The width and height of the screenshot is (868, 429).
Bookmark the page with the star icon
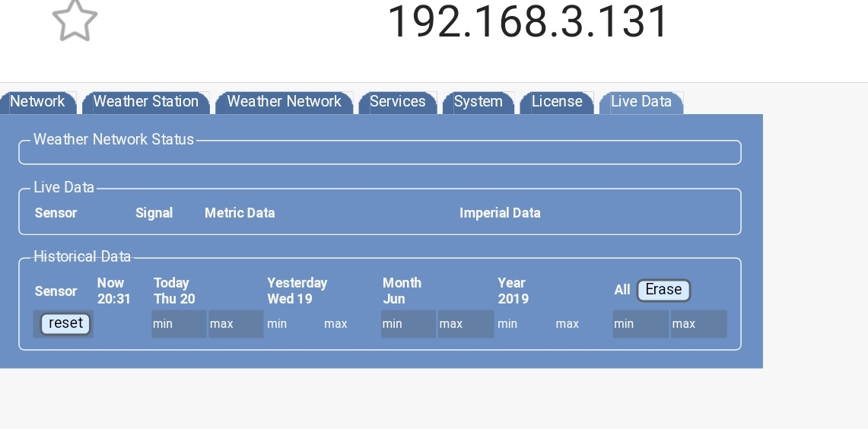(x=75, y=21)
